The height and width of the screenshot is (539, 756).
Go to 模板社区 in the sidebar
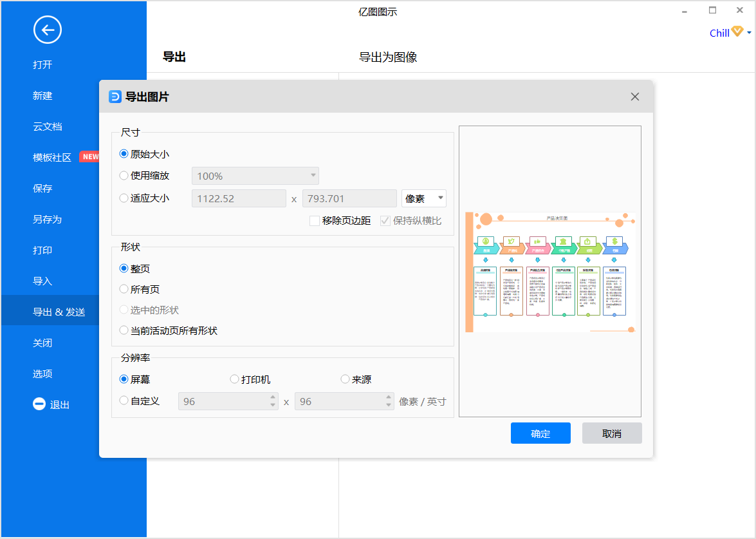coord(52,157)
